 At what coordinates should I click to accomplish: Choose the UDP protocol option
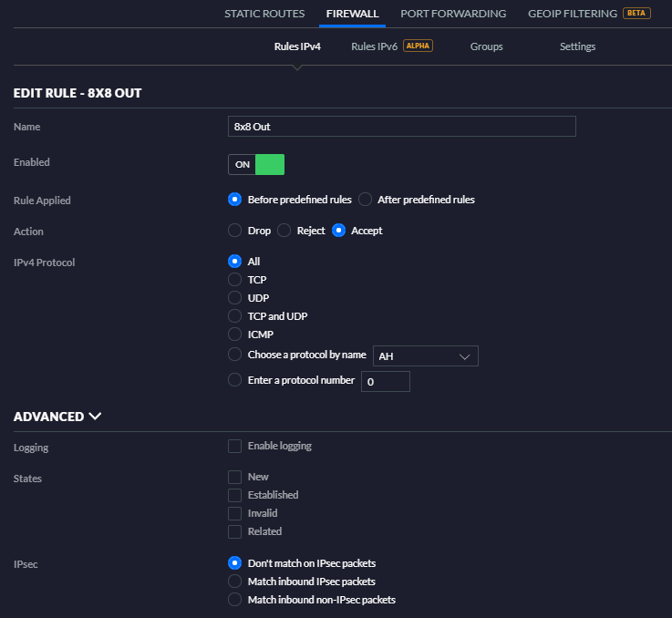[x=234, y=298]
